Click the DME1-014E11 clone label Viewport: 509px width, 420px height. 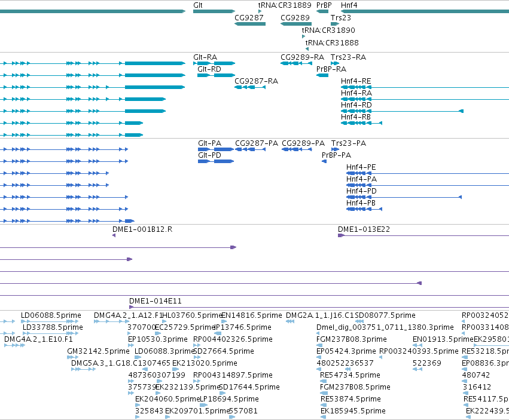pos(155,301)
